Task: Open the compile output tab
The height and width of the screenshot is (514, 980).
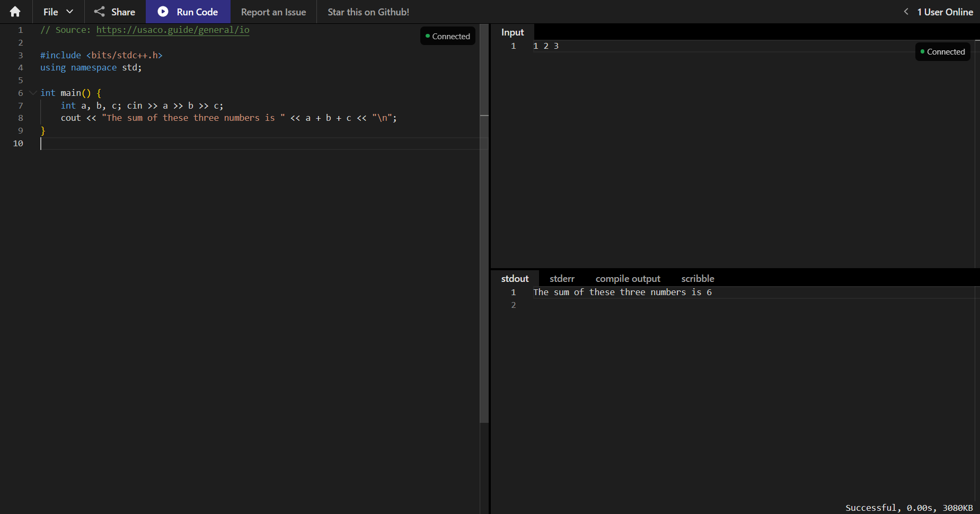Action: 627,278
